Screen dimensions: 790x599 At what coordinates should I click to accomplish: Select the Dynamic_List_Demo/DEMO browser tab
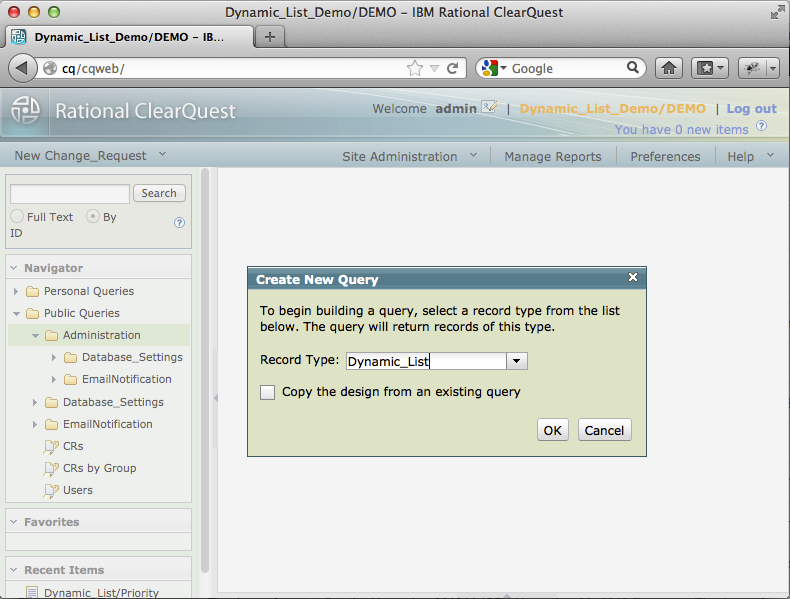[129, 37]
